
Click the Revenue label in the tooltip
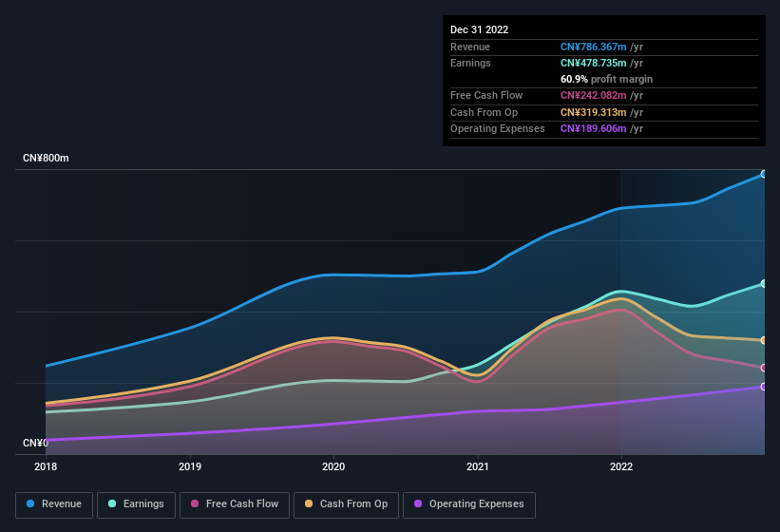point(470,47)
